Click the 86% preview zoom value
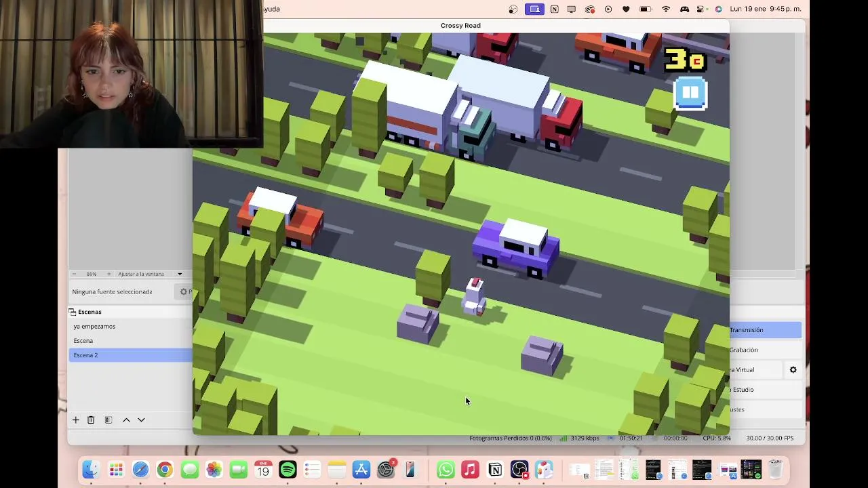868x488 pixels. pos(91,274)
